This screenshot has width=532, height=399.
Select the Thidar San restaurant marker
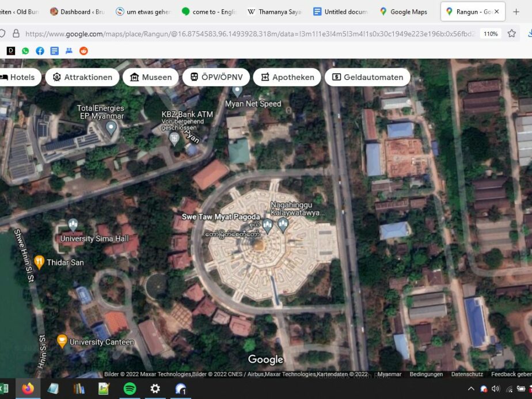[x=39, y=262]
